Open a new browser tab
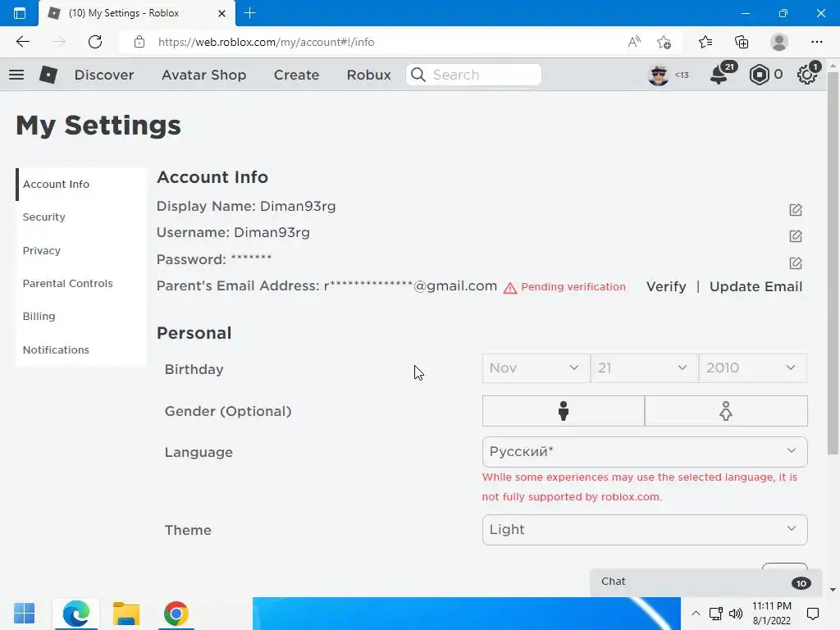840x630 pixels. point(249,13)
